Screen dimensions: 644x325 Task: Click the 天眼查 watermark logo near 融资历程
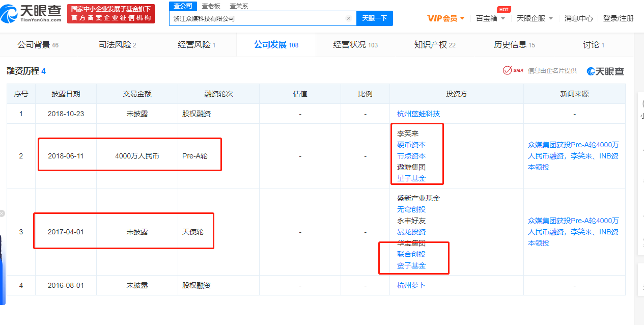(x=605, y=71)
